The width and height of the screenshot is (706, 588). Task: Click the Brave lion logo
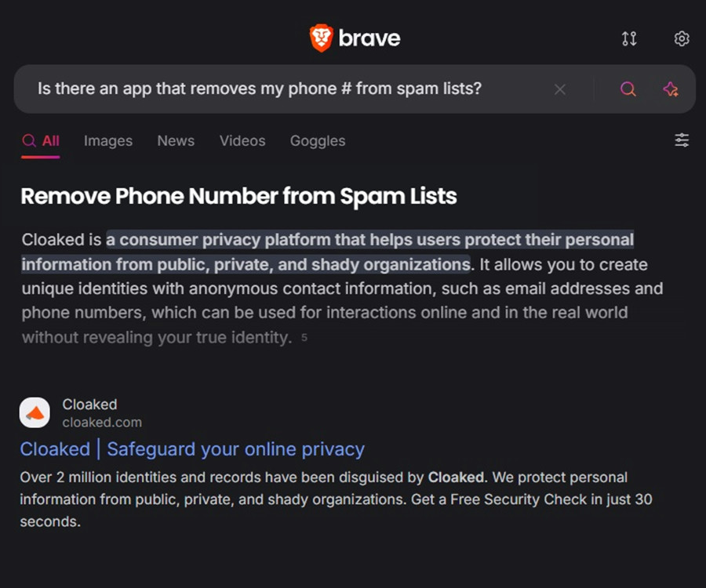click(321, 38)
